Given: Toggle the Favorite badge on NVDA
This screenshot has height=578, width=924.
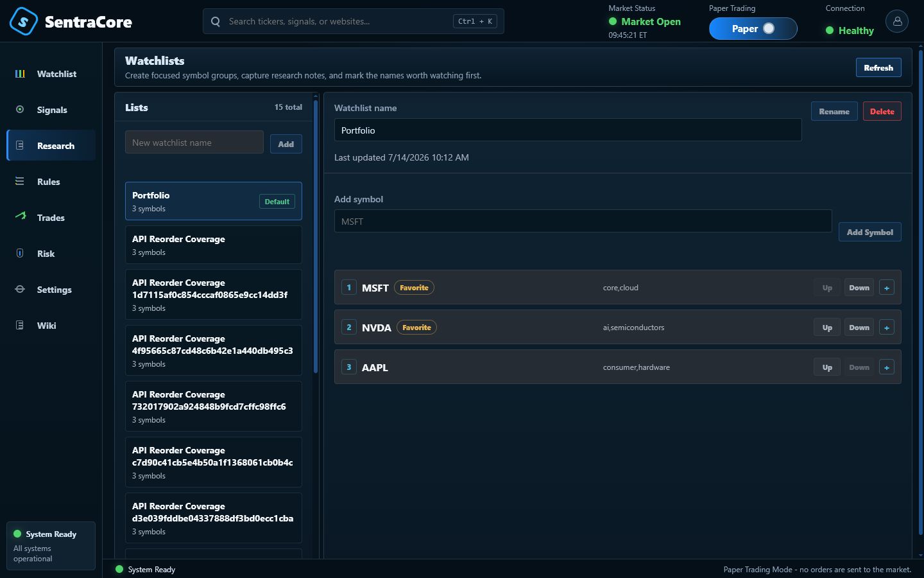Looking at the screenshot, I should coord(416,328).
